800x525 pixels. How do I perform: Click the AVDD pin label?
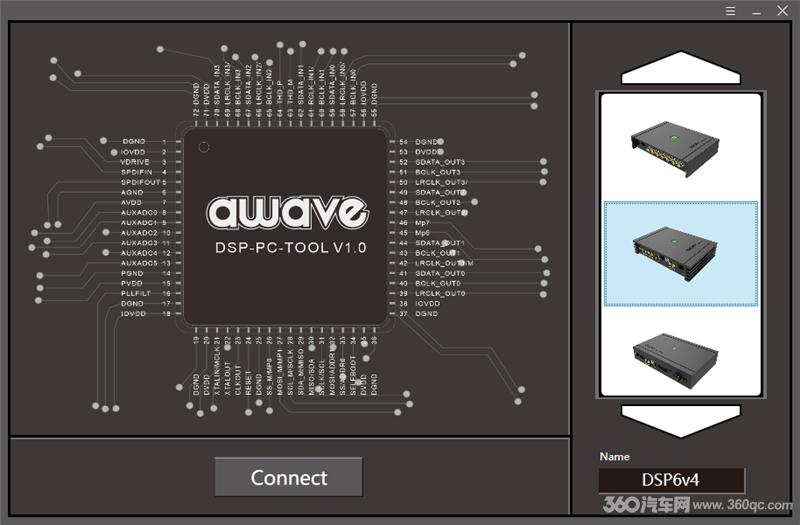click(131, 203)
